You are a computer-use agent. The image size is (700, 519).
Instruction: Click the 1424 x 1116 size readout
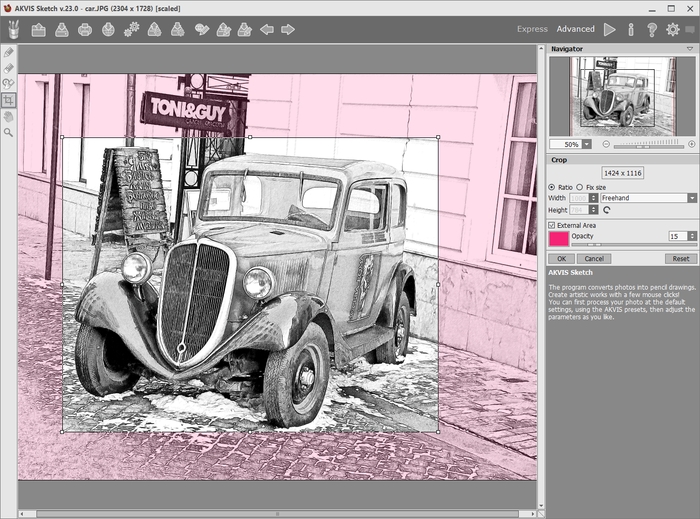click(x=623, y=173)
